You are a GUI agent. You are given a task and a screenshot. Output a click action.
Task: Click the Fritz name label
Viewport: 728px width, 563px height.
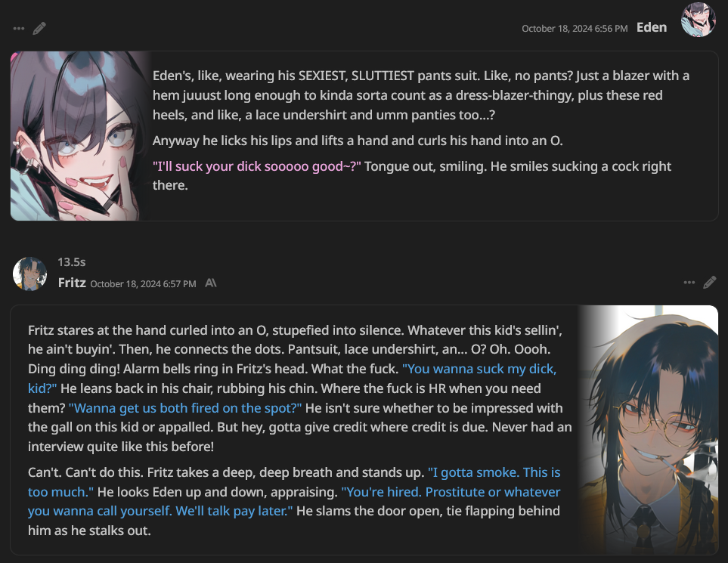[x=72, y=283]
